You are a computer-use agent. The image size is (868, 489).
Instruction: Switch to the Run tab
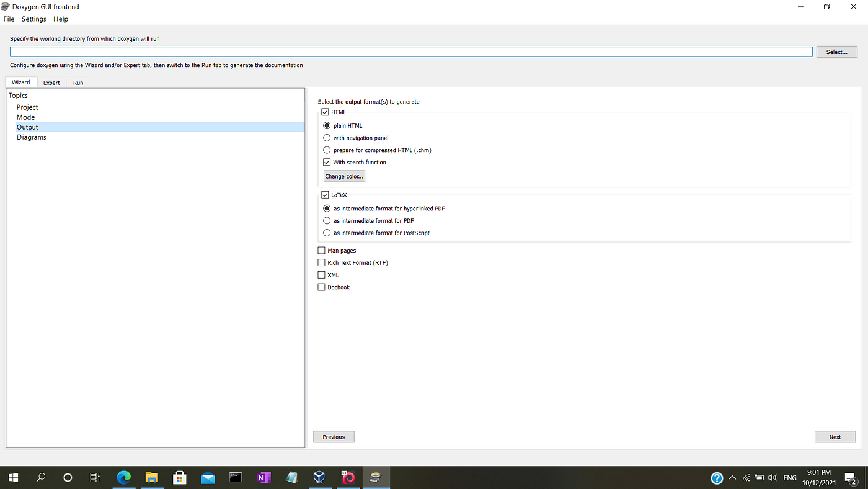point(78,83)
